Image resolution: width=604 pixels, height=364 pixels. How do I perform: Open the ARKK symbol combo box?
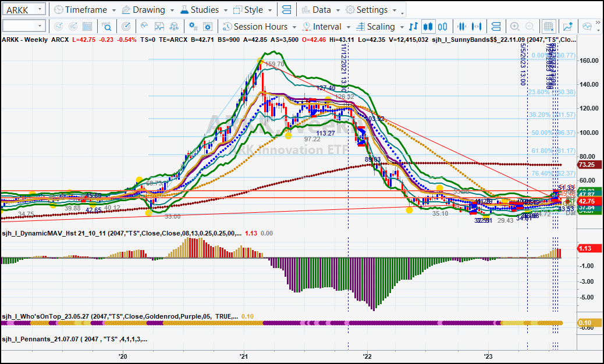(x=24, y=10)
